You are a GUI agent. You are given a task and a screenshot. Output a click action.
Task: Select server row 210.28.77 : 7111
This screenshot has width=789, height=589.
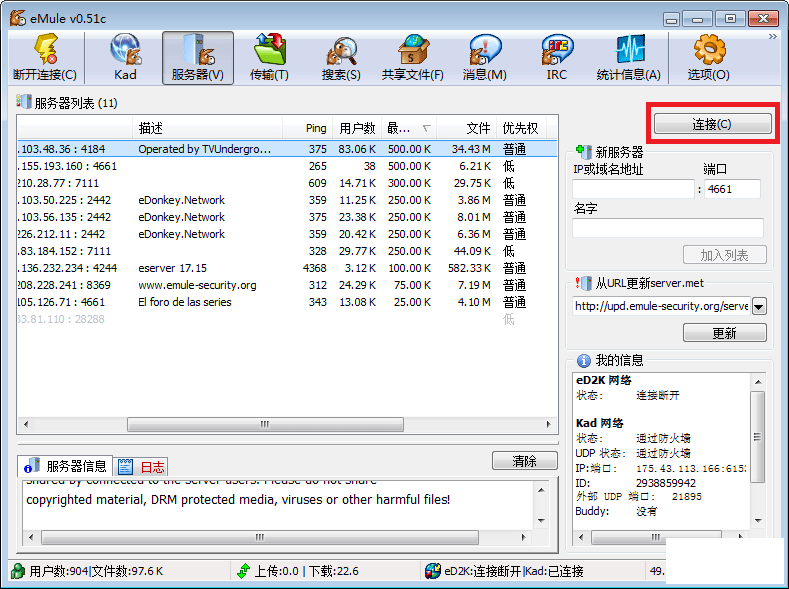click(287, 183)
